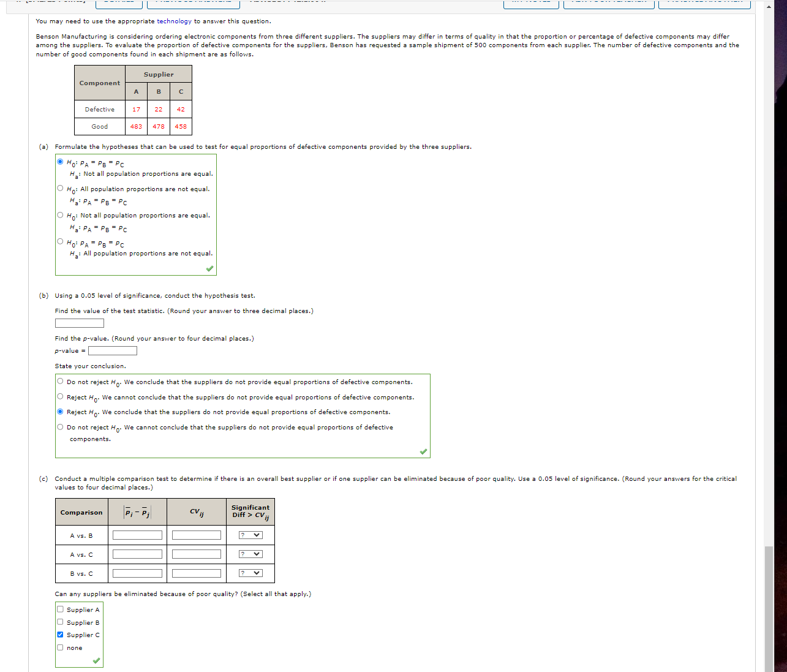Click the test statistic input box

(x=79, y=323)
